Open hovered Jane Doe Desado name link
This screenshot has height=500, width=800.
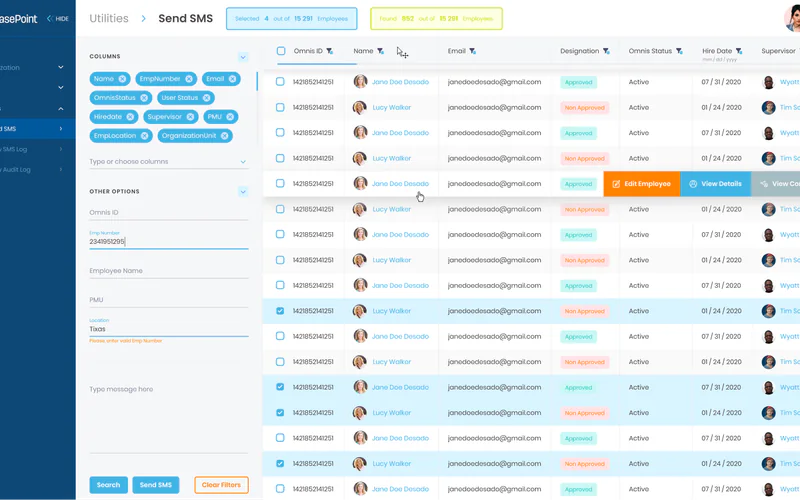tap(400, 184)
